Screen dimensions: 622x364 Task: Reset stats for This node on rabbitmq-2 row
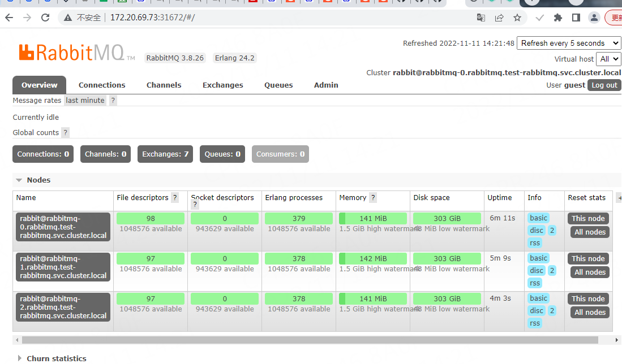click(x=588, y=298)
